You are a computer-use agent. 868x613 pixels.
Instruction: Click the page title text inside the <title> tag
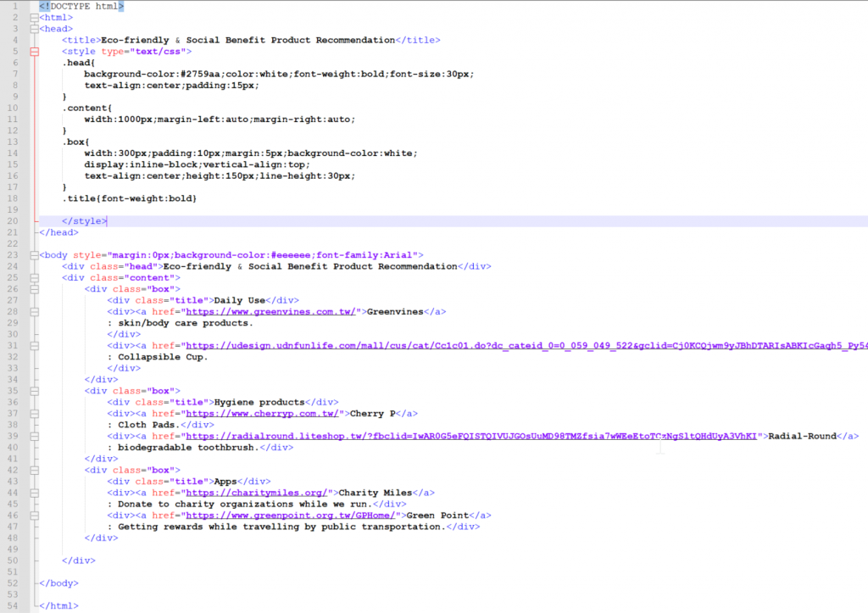tap(248, 40)
